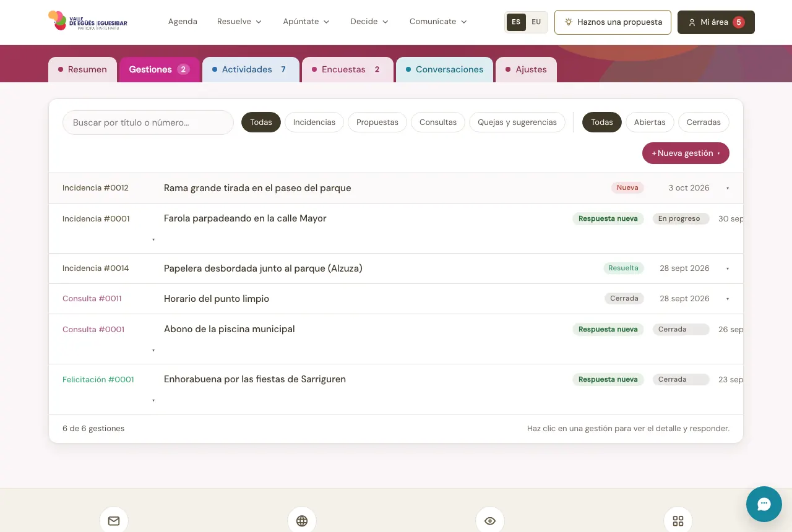Go to the Encuestas tab
This screenshot has width=792, height=532.
(348, 69)
